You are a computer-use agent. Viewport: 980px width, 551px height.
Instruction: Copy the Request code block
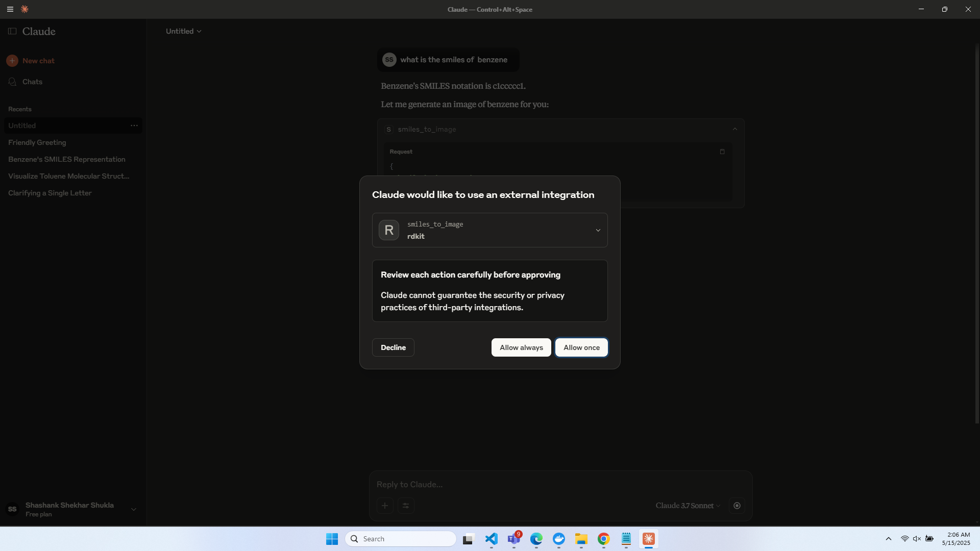click(722, 152)
